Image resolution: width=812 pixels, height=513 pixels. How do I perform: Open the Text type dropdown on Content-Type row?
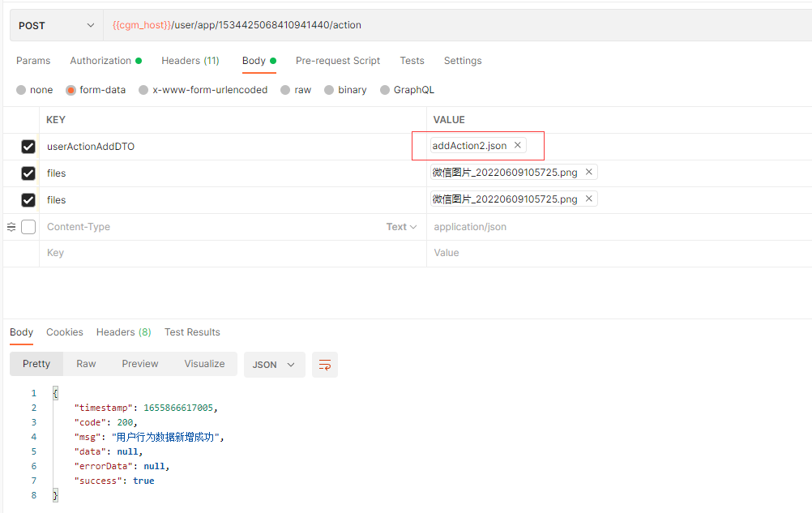pyautogui.click(x=402, y=227)
